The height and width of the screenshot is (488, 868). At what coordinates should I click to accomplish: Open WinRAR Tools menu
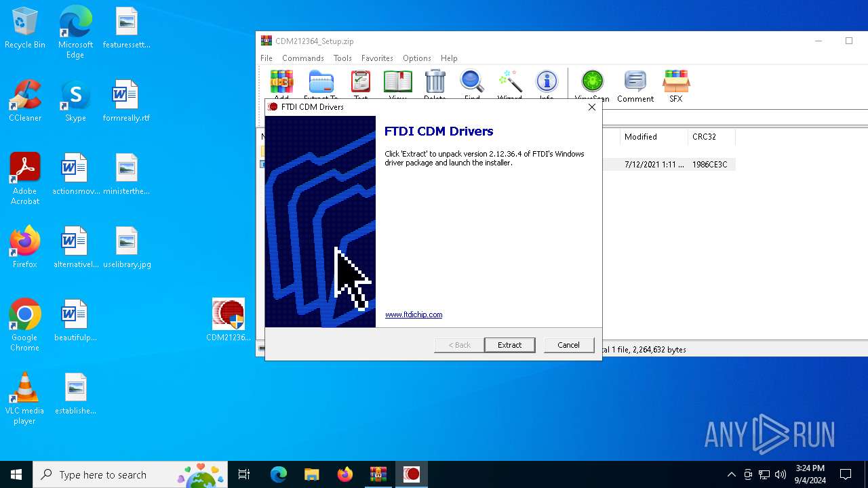[342, 58]
